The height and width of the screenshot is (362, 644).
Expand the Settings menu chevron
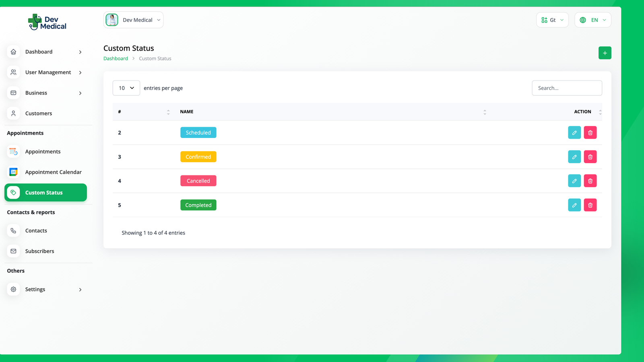coord(80,289)
